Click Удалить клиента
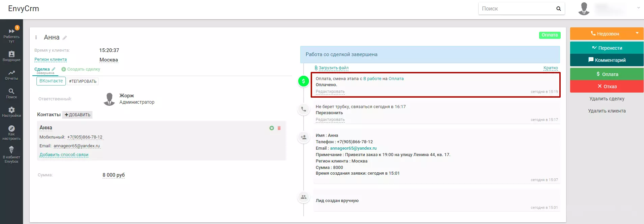 point(607,111)
